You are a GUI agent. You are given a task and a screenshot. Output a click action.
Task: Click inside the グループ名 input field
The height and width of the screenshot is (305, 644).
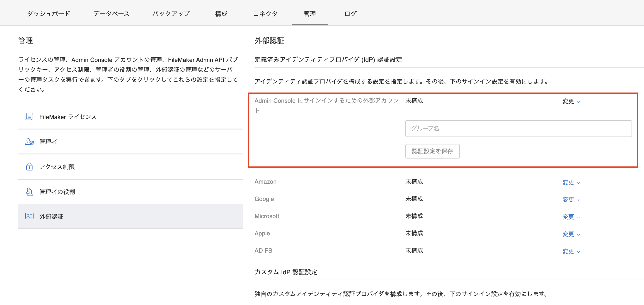tap(518, 128)
